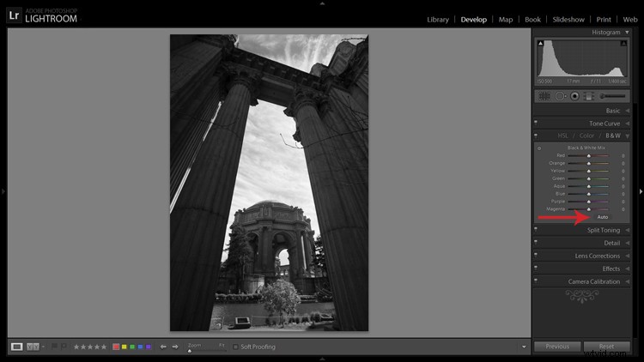Expand the Effects panel
The height and width of the screenshot is (362, 644).
click(627, 268)
